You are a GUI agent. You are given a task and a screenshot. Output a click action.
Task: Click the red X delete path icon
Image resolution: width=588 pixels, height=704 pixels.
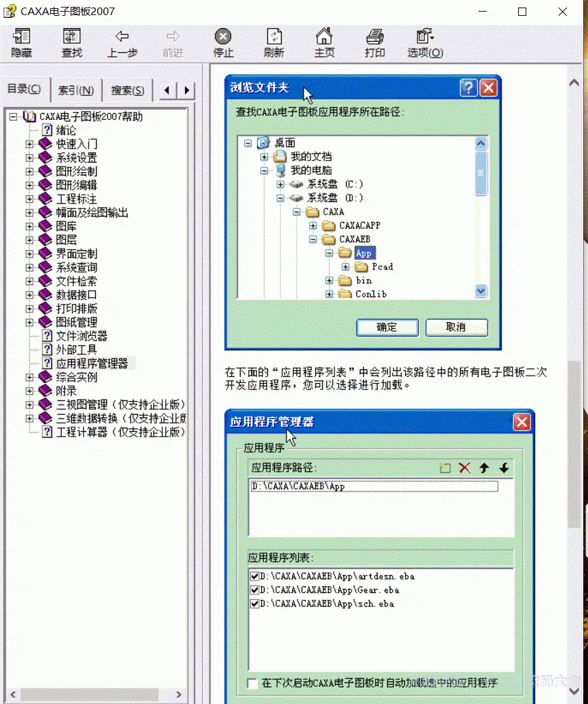[x=465, y=468]
